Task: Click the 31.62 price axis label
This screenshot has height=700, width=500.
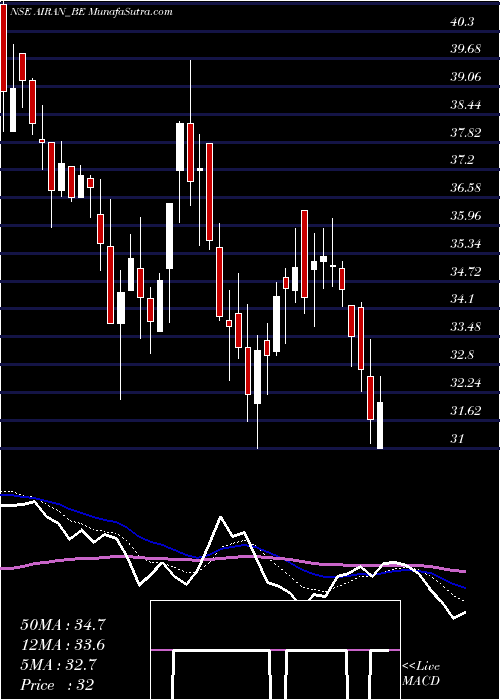Action: [466, 410]
